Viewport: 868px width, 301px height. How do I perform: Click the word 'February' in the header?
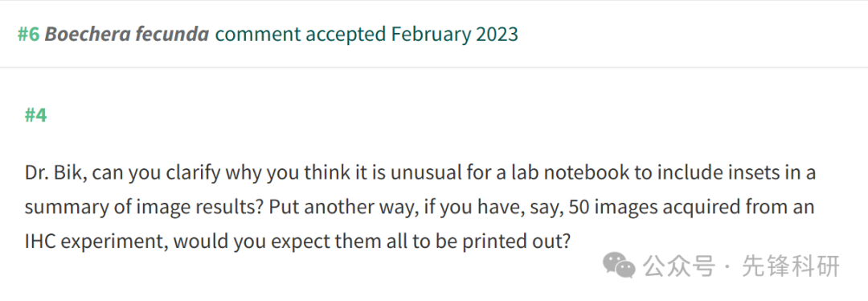(x=428, y=35)
